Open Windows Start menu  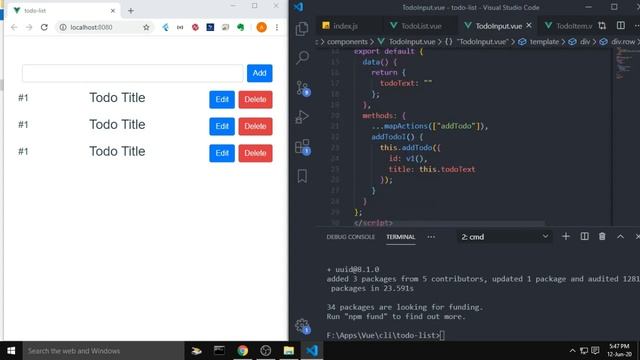[11, 351]
